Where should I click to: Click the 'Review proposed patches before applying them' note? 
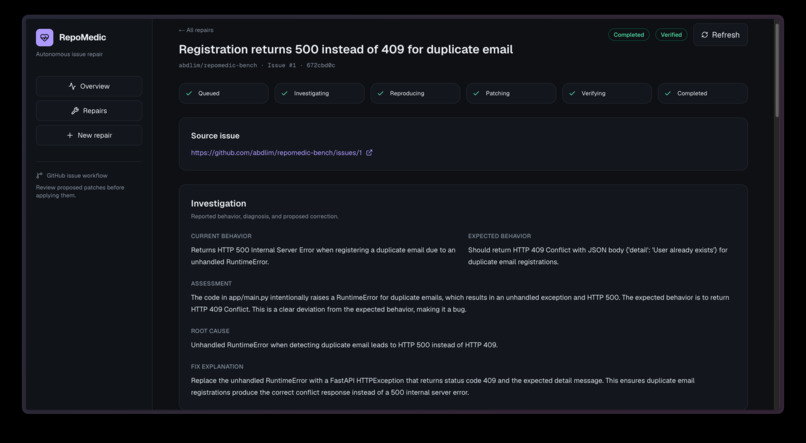80,192
